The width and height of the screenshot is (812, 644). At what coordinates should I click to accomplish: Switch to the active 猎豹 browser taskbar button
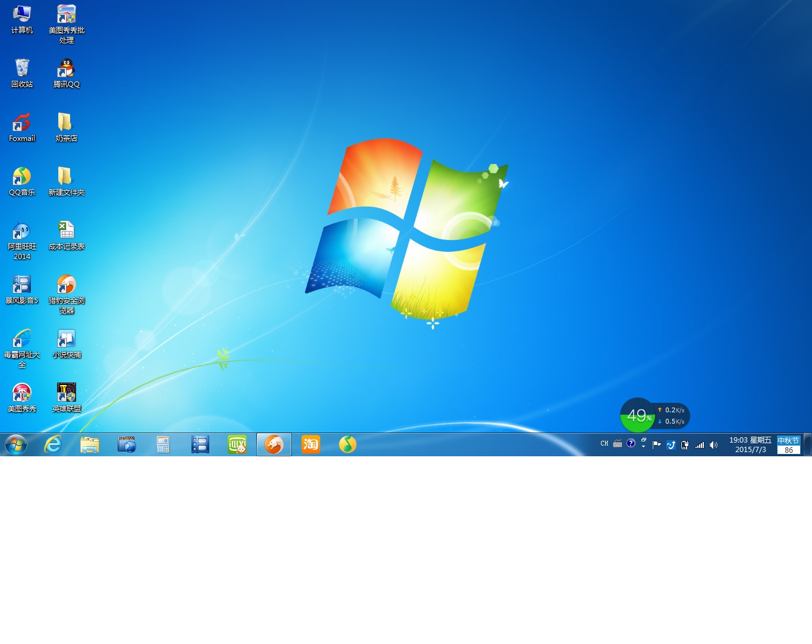pyautogui.click(x=274, y=444)
